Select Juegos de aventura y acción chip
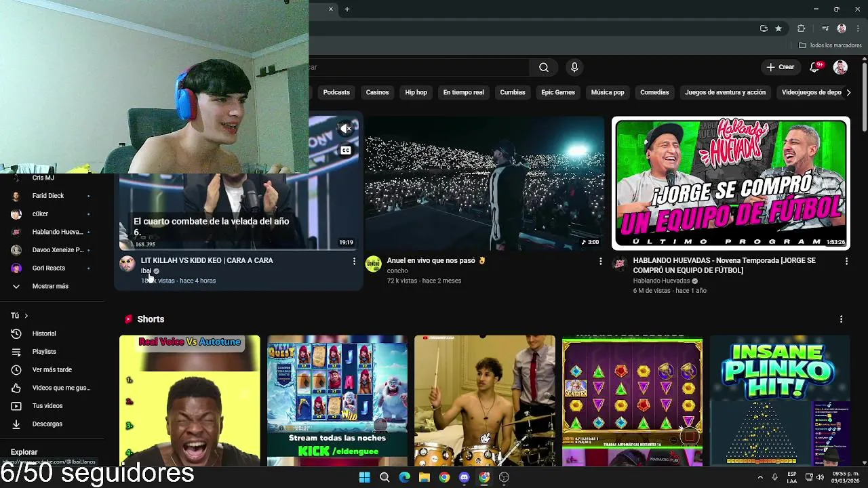 (x=725, y=92)
